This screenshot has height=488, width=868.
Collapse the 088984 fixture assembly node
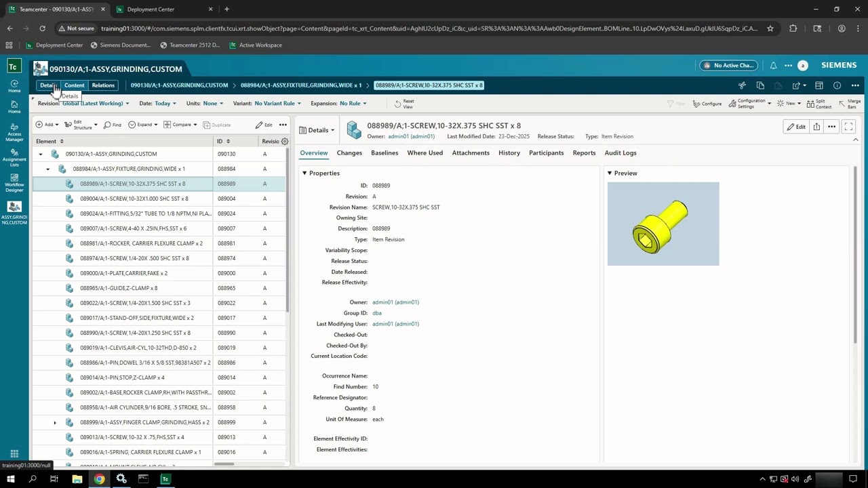[x=47, y=169]
